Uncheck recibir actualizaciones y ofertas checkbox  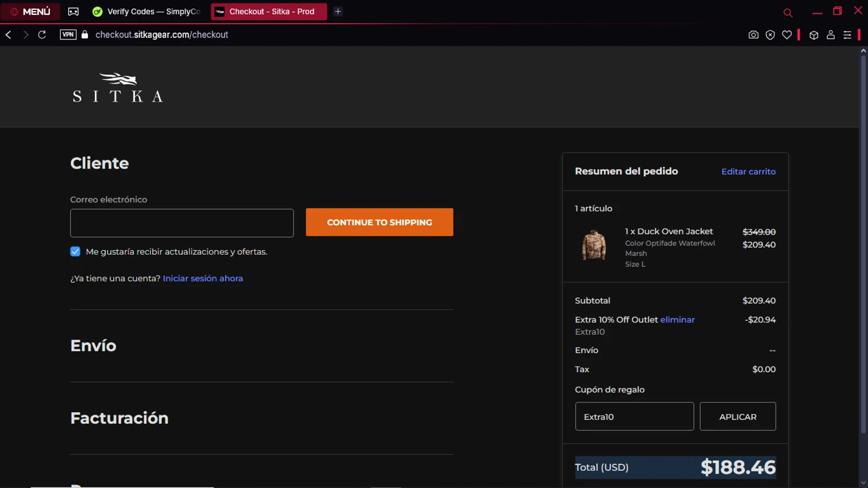75,251
